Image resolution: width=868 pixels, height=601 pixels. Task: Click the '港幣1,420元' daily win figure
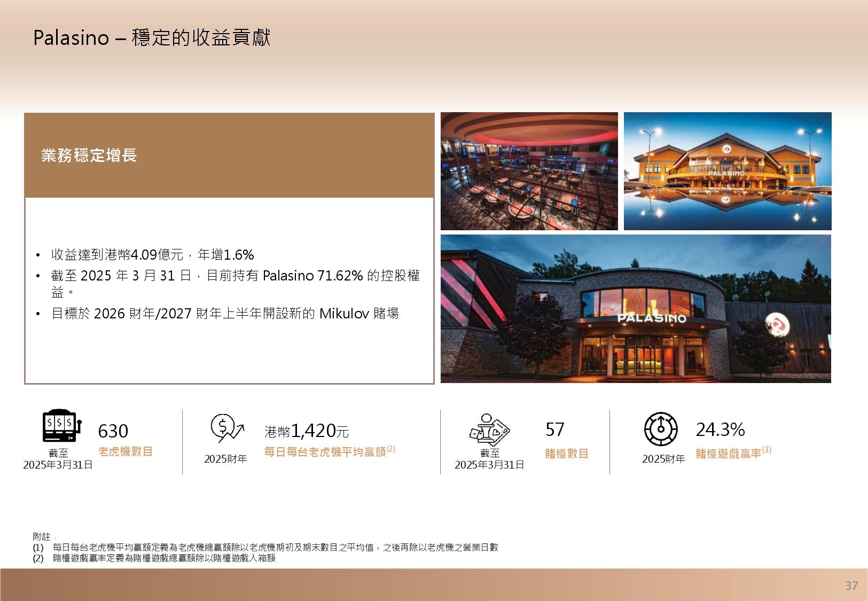306,431
